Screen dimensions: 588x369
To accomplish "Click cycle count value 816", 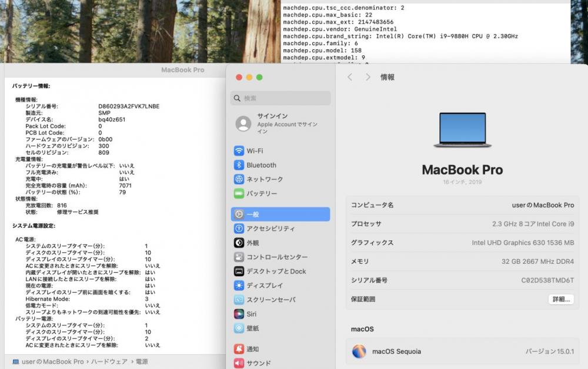I will coord(62,205).
